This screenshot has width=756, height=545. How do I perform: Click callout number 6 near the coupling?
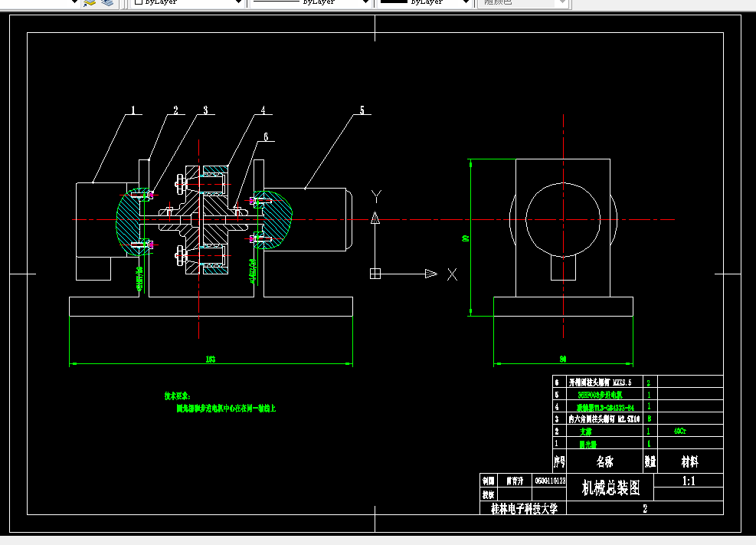coord(266,137)
